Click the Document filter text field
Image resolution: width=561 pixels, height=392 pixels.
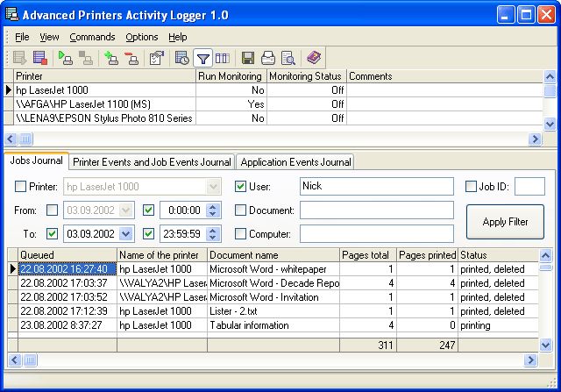[x=377, y=210]
